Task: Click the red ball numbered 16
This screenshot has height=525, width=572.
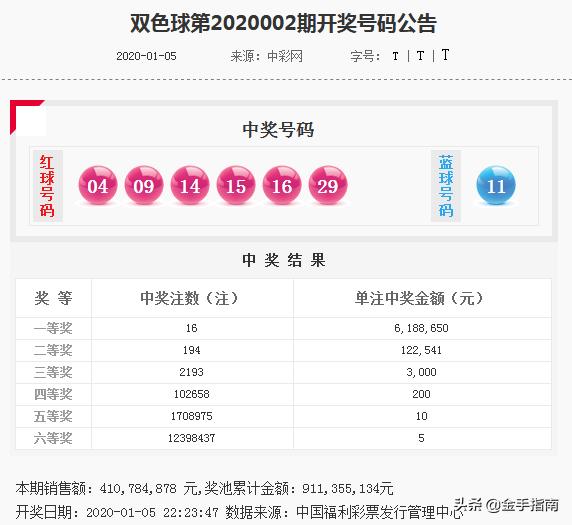Action: [x=282, y=185]
